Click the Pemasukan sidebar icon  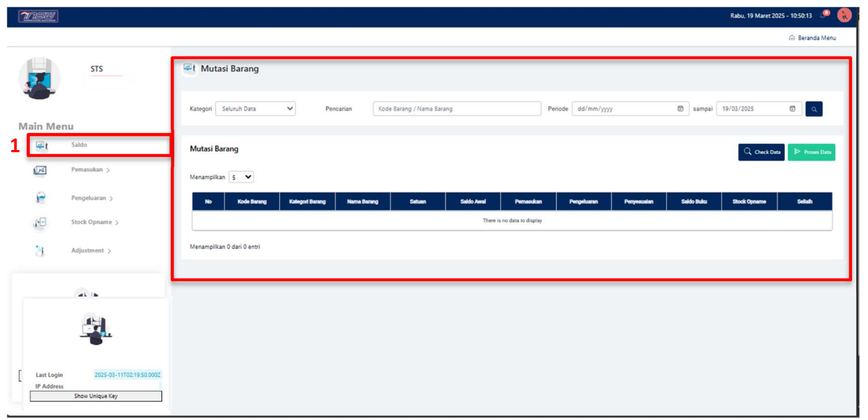click(x=40, y=170)
